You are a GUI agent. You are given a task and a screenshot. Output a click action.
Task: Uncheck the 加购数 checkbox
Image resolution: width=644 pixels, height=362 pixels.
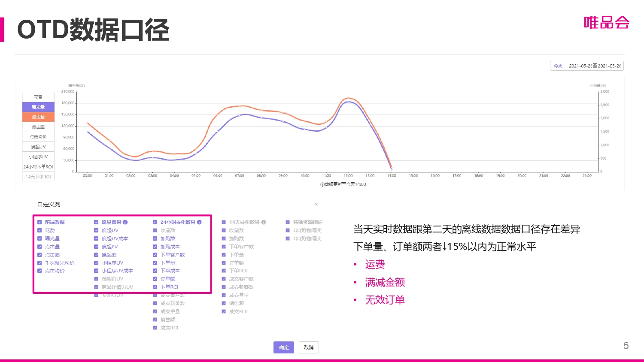[x=155, y=238]
